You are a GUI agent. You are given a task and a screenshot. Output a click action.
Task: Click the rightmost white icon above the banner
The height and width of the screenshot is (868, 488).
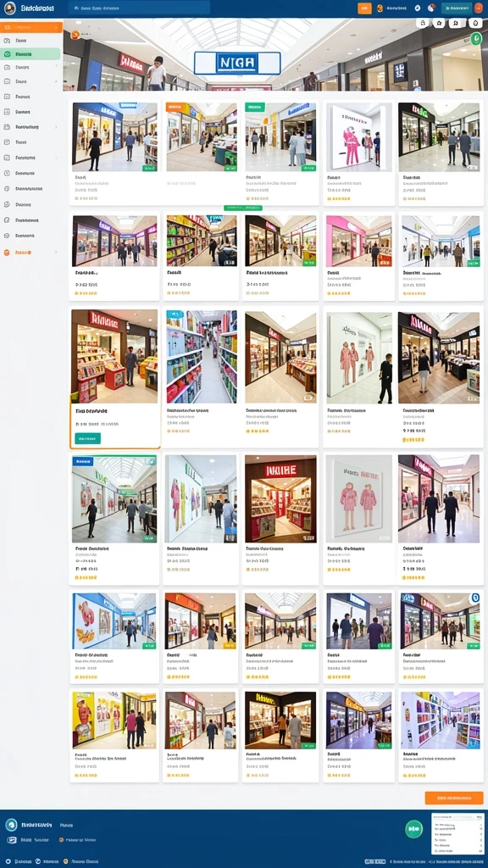(474, 23)
